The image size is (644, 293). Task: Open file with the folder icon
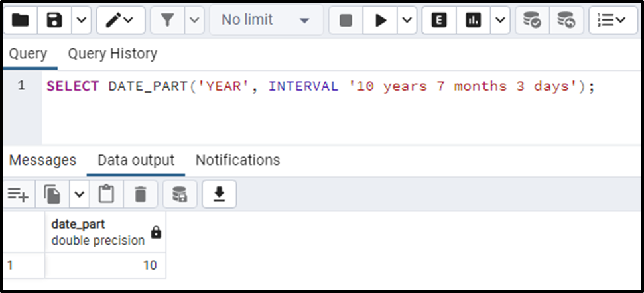20,20
